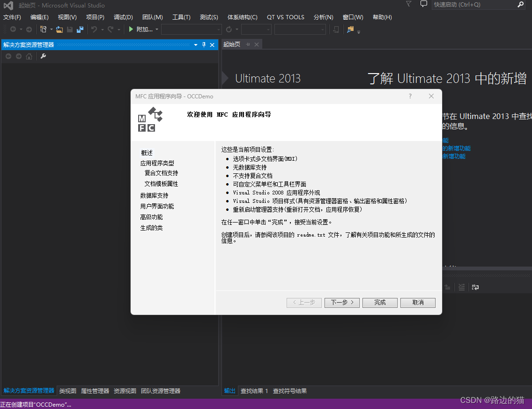Select 应用程序类型 in wizard sidebar
Viewport: 532px width, 409px height.
[x=157, y=163]
